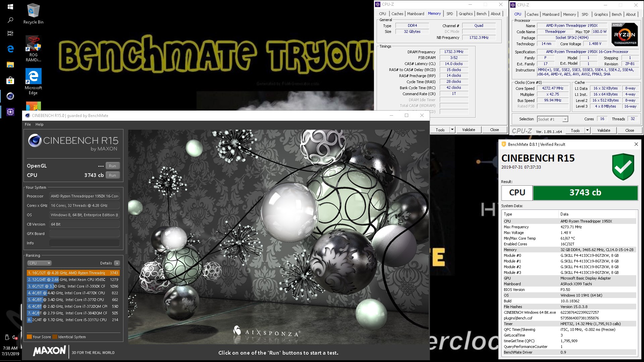The width and height of the screenshot is (644, 362).
Task: Select ranking entry i7-3930K 1096
Action: (73, 286)
